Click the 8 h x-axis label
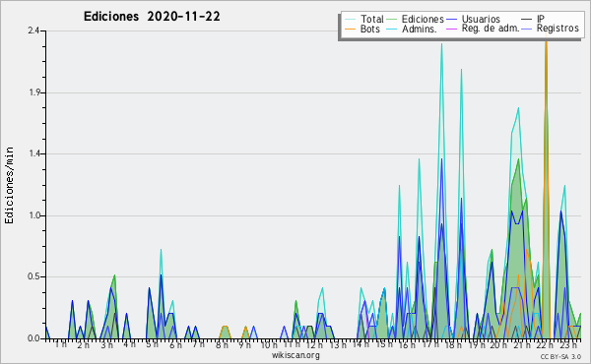Screen dimensions: 591x364 [x=222, y=344]
